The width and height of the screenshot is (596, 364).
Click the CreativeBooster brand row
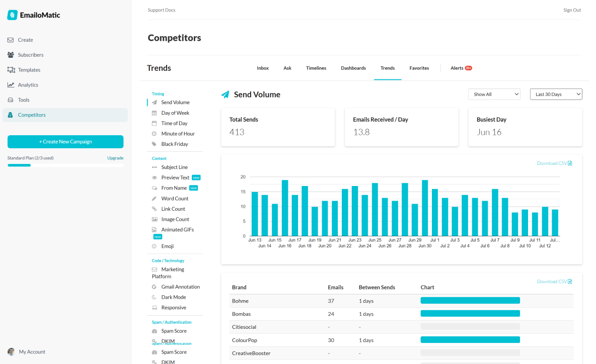click(x=401, y=353)
